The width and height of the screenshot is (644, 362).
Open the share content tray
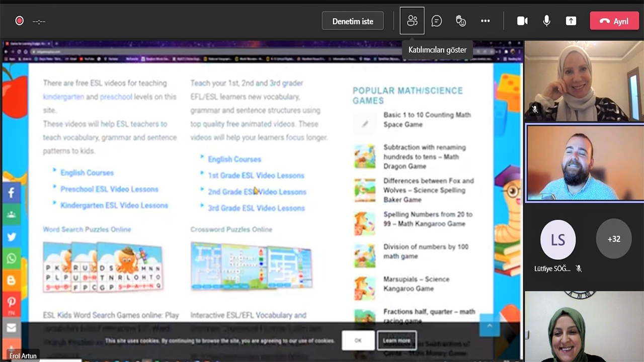point(571,21)
